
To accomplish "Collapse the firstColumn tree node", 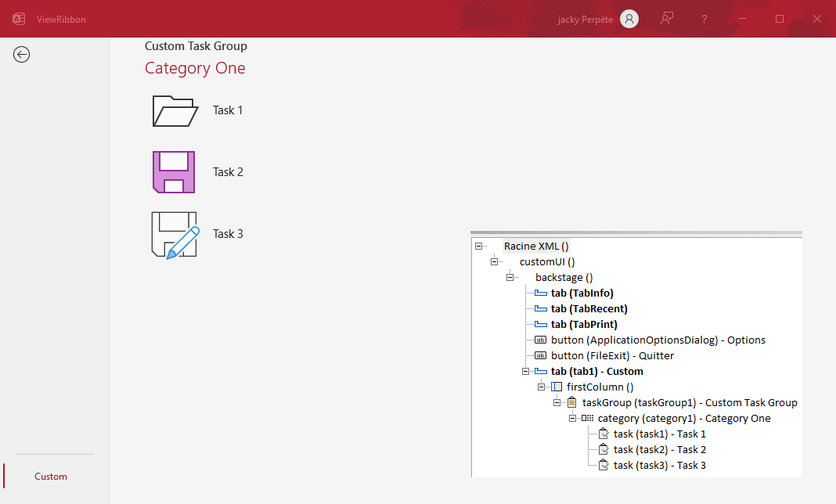I will [x=541, y=387].
